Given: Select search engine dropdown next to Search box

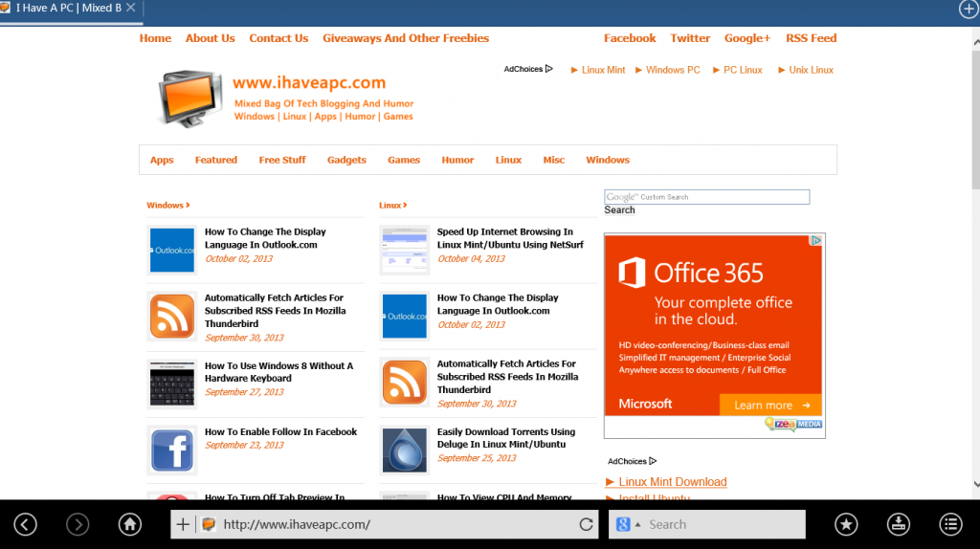Looking at the screenshot, I should [628, 524].
